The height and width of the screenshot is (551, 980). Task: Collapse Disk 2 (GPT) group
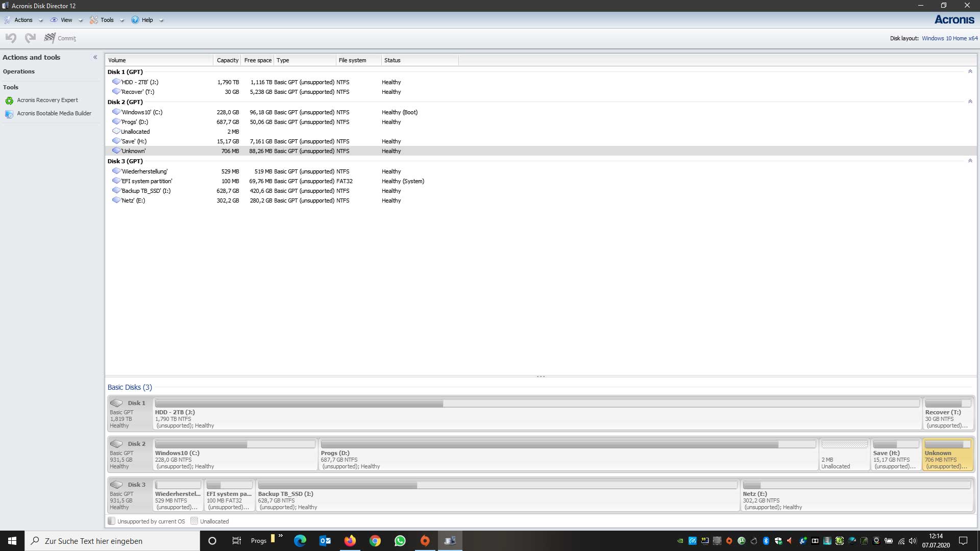coord(970,102)
